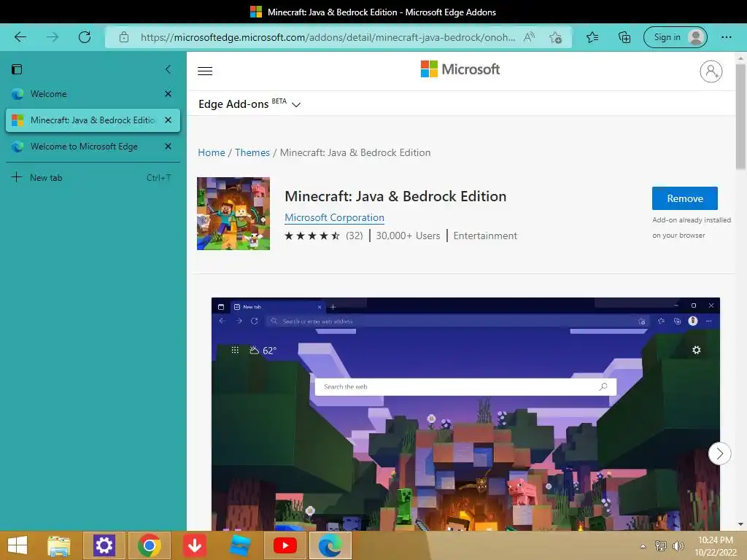Viewport: 747px width, 560px height.
Task: Open the network icon in system tray
Action: 661,546
